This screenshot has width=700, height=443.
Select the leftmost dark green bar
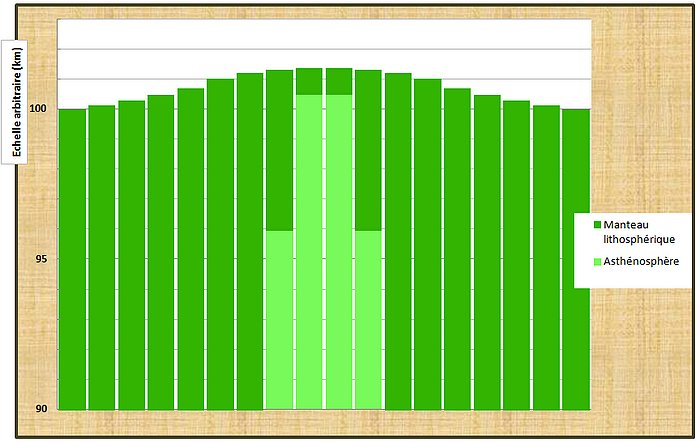72,259
